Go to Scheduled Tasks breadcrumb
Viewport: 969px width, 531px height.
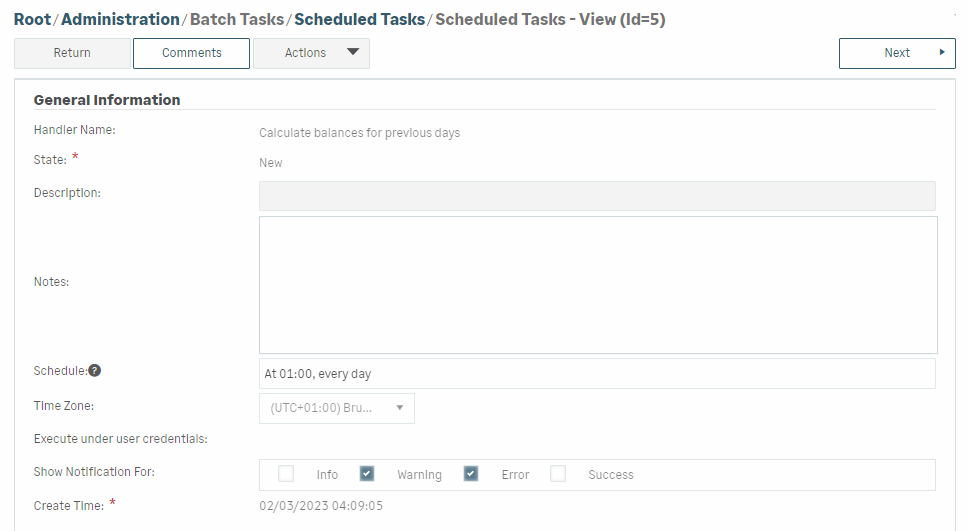[x=359, y=19]
